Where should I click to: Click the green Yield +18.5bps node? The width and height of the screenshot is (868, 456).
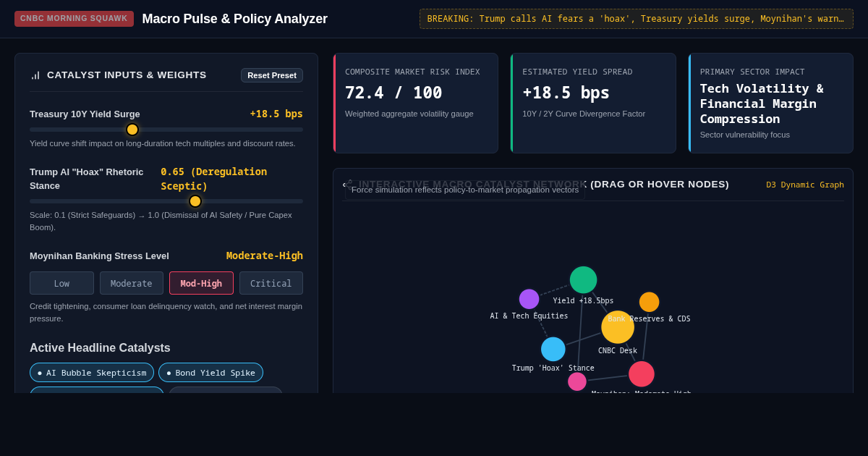point(583,280)
